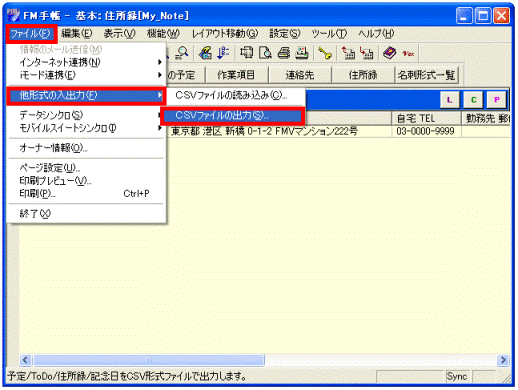Close the FM手帳 window
Viewport: 518px width, 390px height.
click(501, 16)
